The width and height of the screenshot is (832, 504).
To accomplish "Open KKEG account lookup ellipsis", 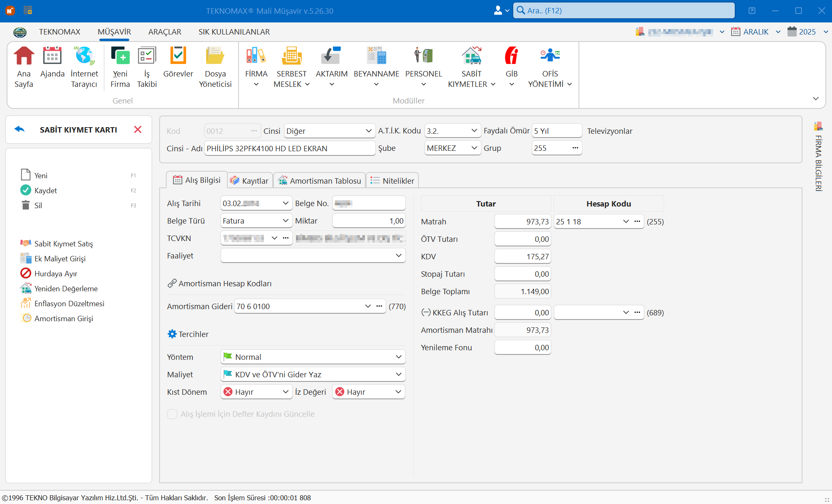I will point(637,312).
